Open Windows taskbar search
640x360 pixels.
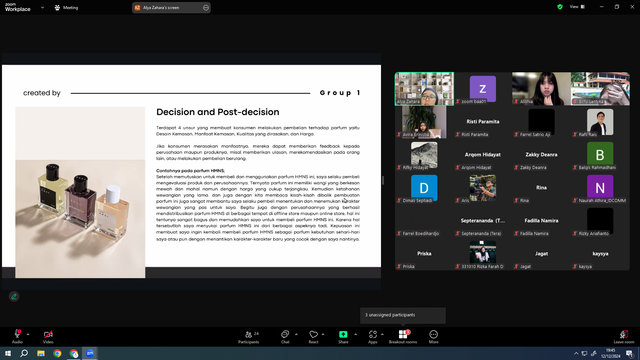[24, 353]
